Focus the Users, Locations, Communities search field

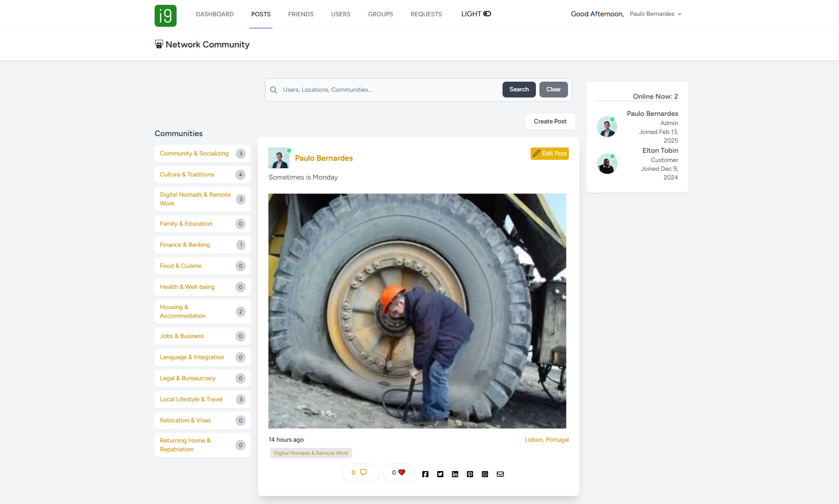pos(389,90)
